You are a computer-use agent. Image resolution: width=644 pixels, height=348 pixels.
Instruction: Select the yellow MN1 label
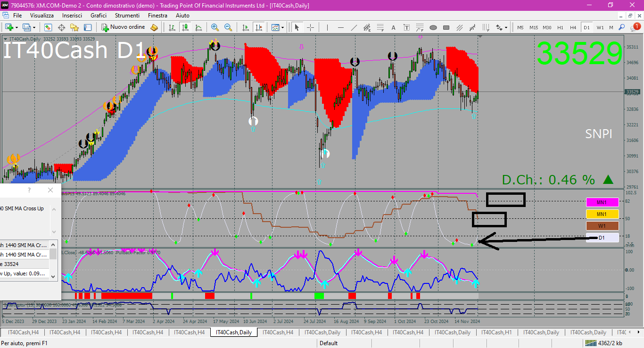(x=602, y=214)
